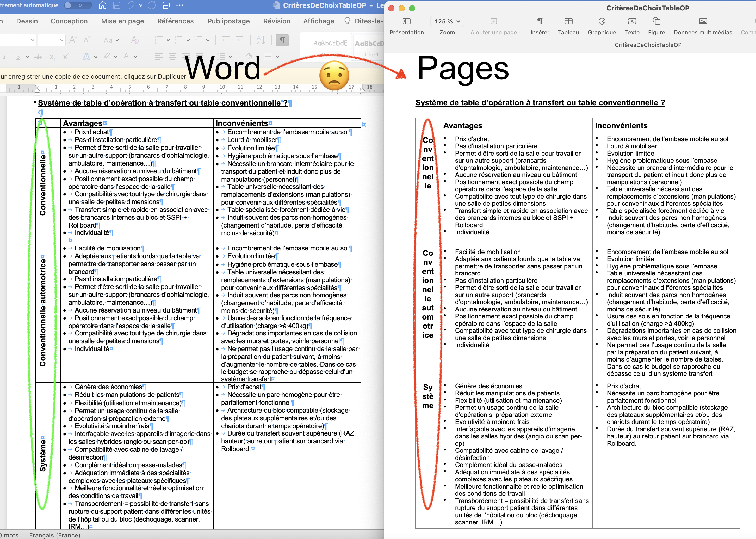Click the clear formatting icon
Screen dimensions: 756x539
(135, 40)
